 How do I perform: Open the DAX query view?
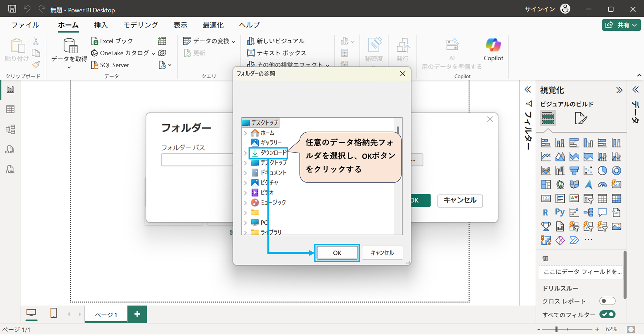(9, 150)
